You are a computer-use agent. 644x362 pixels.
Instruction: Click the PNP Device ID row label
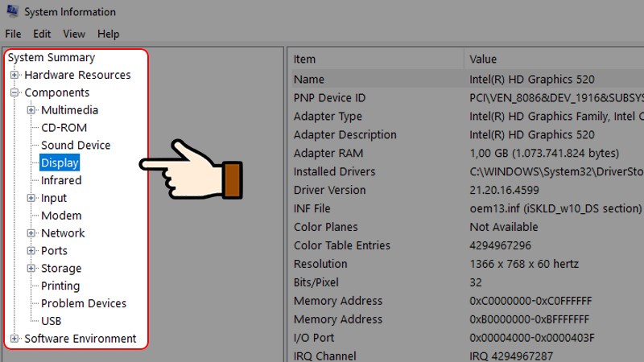[329, 97]
